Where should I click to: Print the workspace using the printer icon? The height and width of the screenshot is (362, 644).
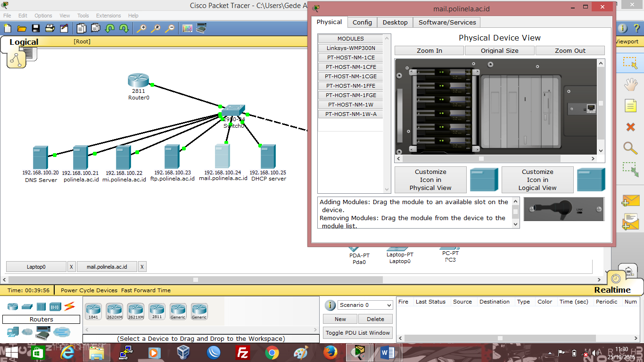(50, 28)
